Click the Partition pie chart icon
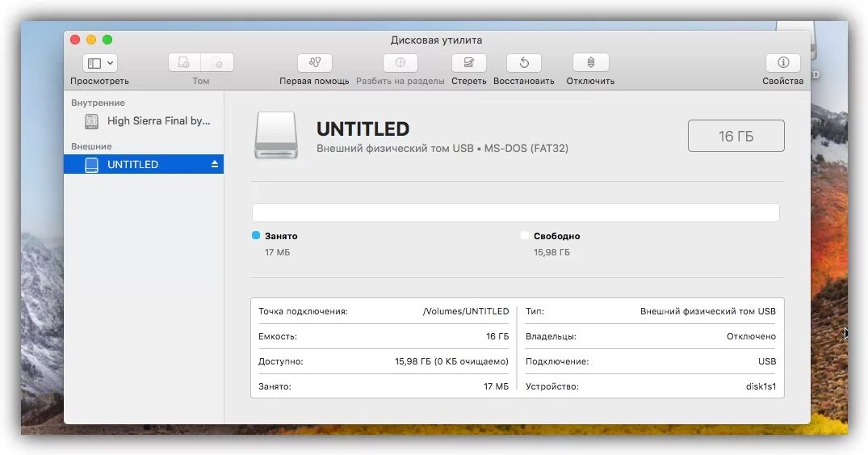 tap(400, 62)
